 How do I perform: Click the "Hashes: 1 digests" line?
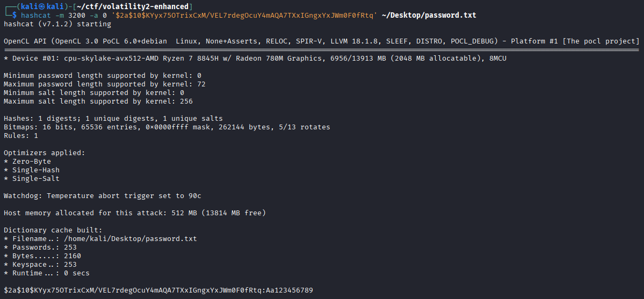[113, 119]
